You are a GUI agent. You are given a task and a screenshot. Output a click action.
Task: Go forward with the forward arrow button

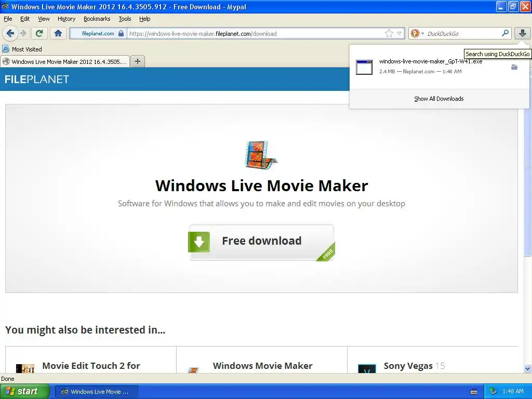23,33
